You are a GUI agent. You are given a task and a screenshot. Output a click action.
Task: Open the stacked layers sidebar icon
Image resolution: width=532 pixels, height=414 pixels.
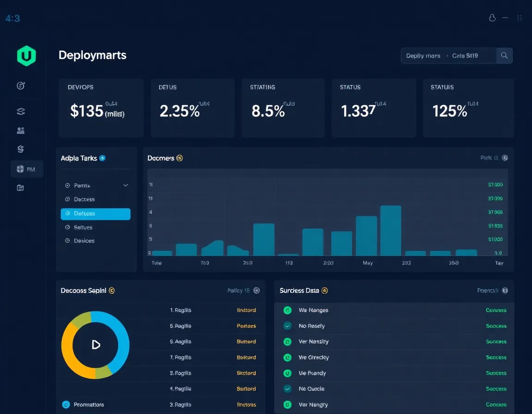pos(21,111)
